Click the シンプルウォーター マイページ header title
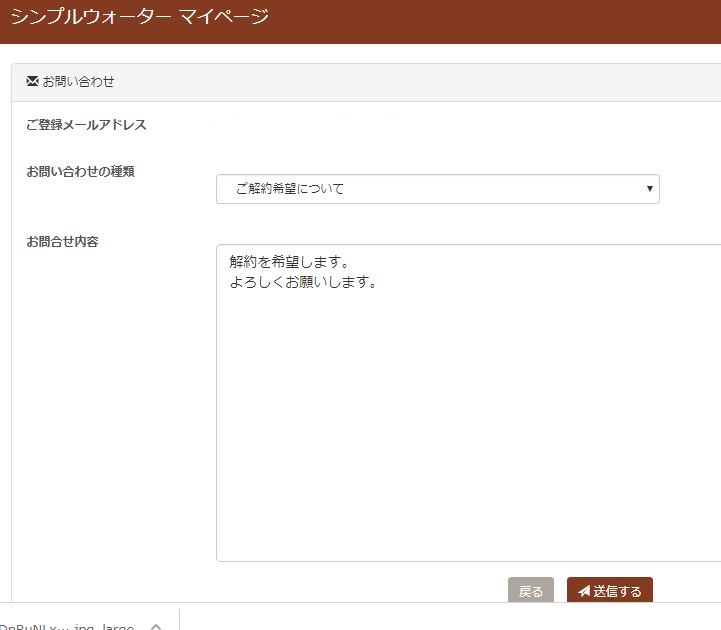Screen dimensions: 721x630 pos(139,17)
